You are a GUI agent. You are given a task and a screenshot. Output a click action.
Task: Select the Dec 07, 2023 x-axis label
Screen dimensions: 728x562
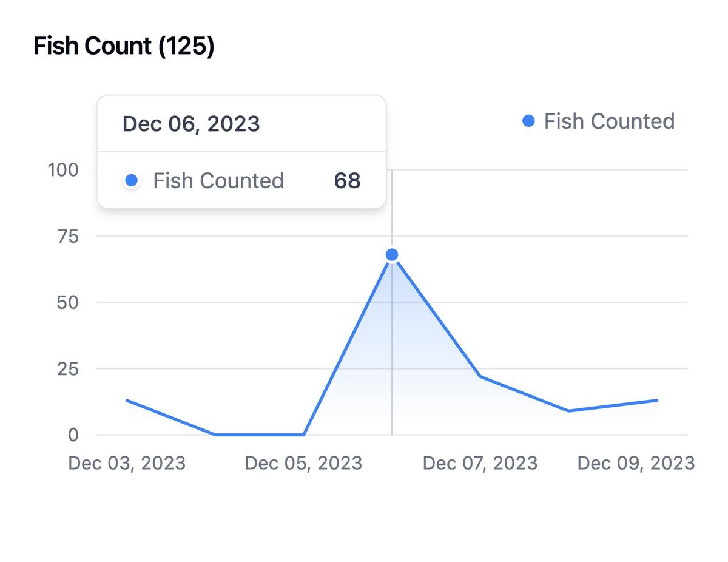pyautogui.click(x=480, y=463)
